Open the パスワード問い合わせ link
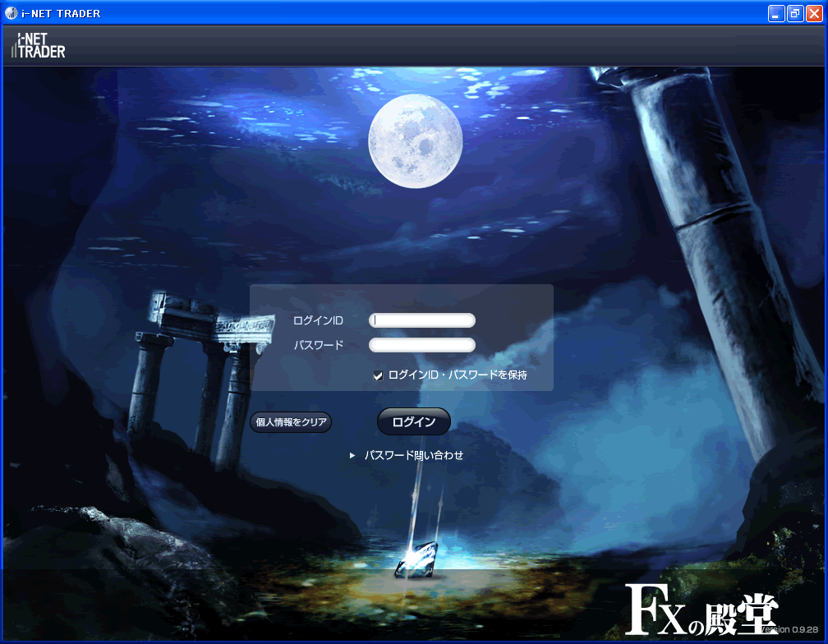Image resolution: width=828 pixels, height=644 pixels. point(414,455)
